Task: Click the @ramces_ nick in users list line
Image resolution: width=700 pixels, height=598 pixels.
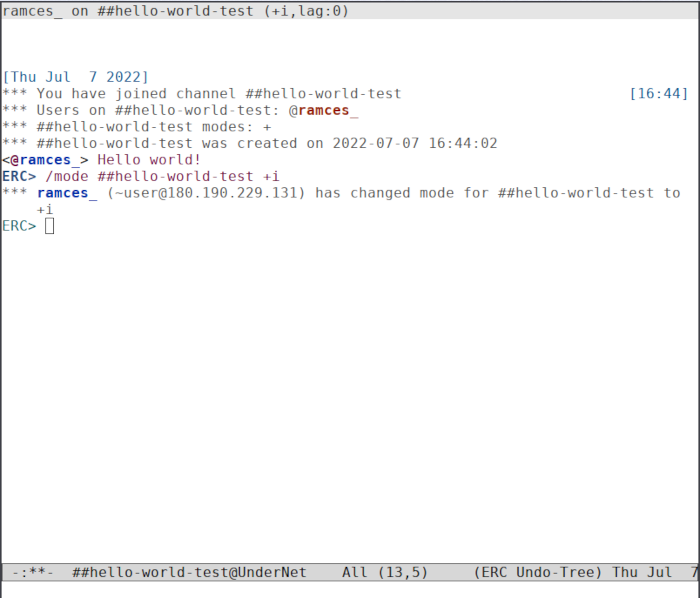Action: (x=324, y=110)
